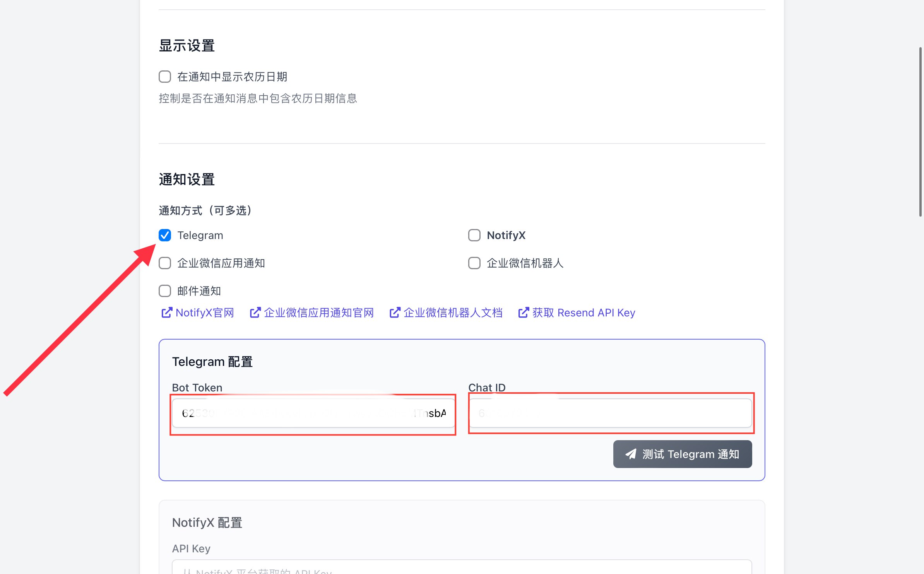
Task: Click the 显示设置 heading
Action: coord(187,46)
